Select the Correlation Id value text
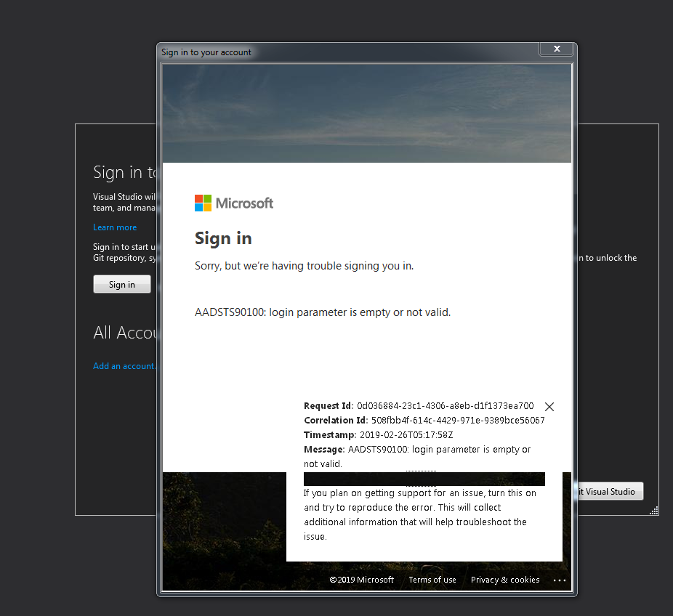Viewport: 673px width, 616px height. pyautogui.click(x=458, y=421)
